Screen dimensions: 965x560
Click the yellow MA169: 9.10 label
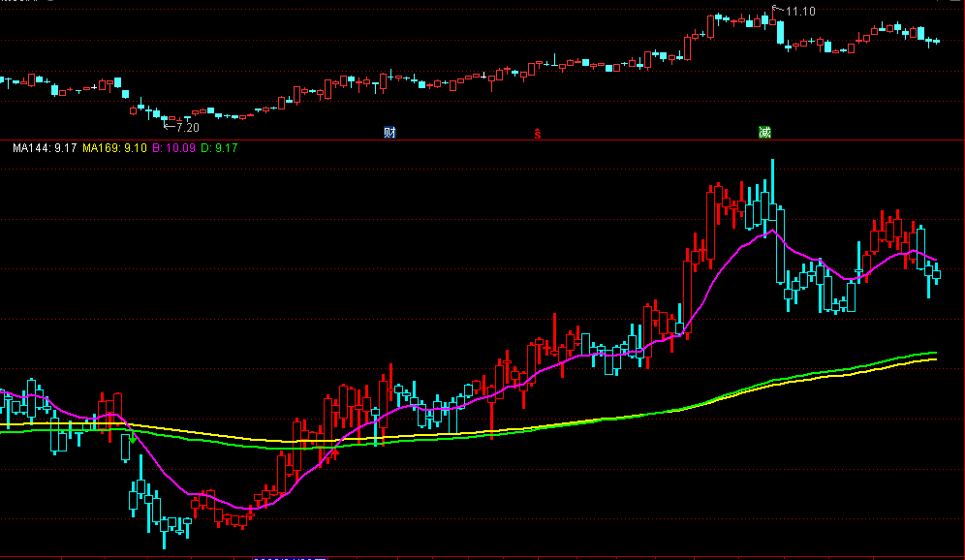click(114, 148)
